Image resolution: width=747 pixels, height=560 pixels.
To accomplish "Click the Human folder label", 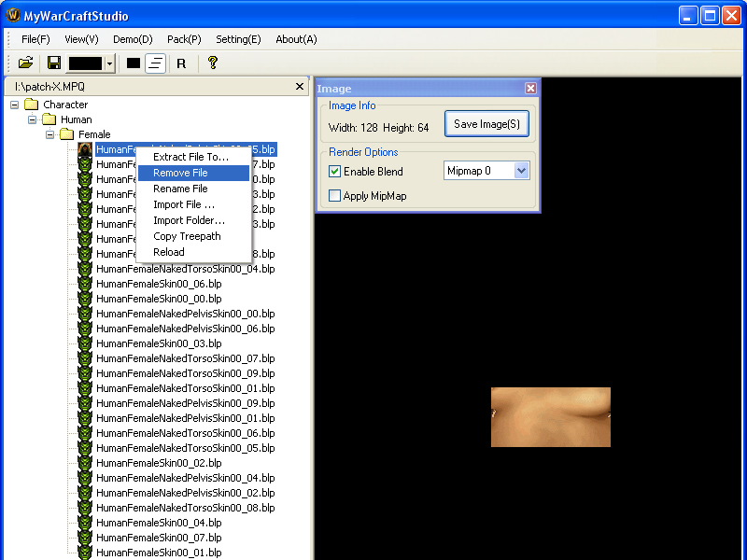I will [x=77, y=119].
